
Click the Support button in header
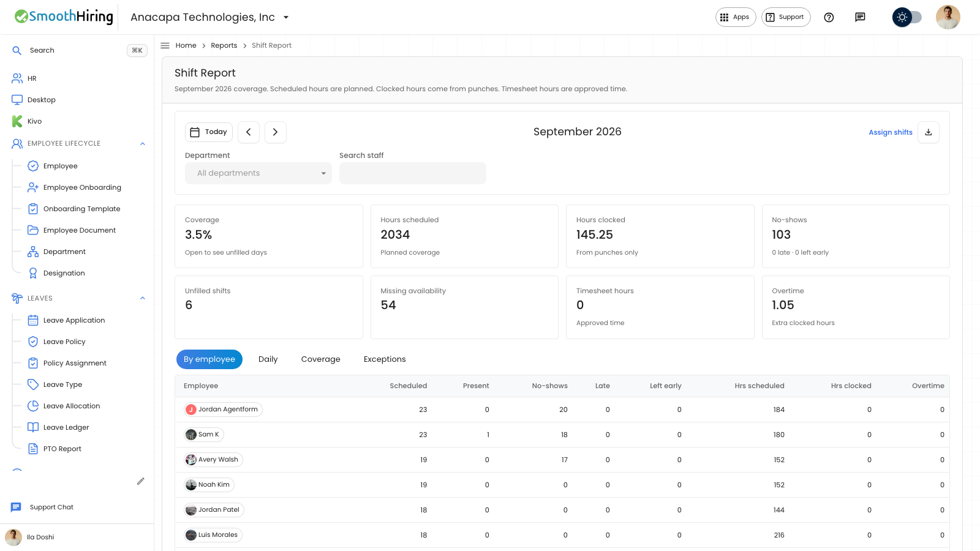[x=786, y=17]
